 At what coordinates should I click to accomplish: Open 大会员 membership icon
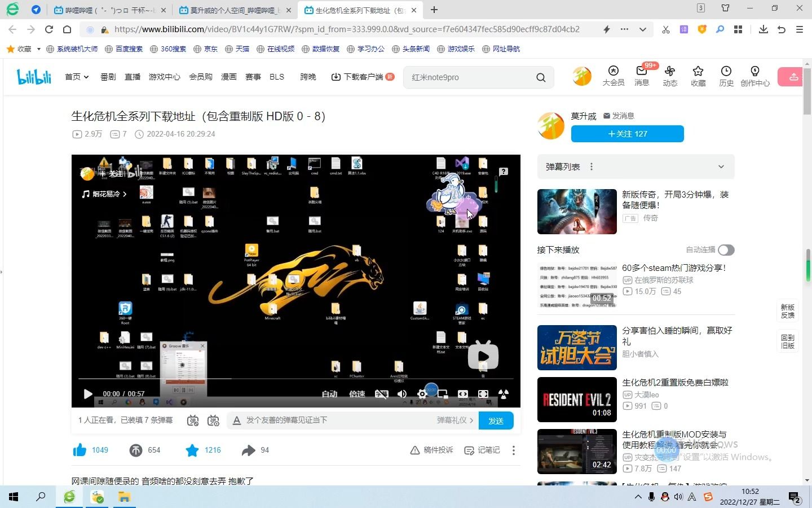point(614,76)
